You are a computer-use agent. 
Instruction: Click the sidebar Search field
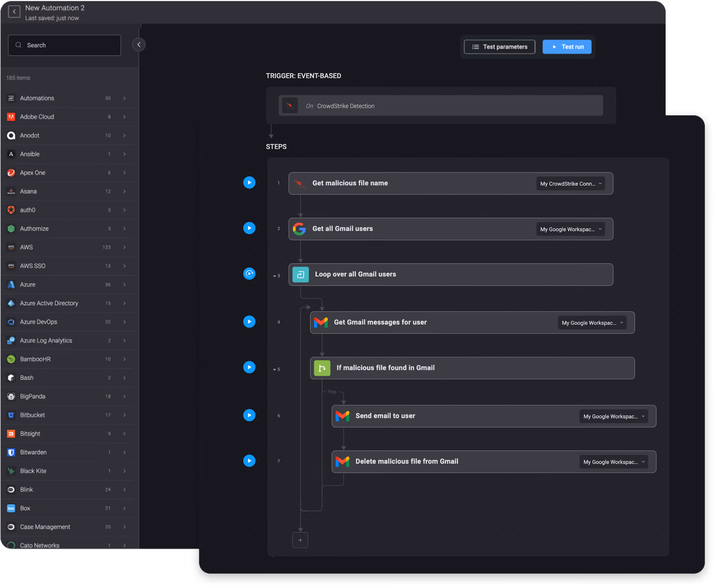click(64, 45)
